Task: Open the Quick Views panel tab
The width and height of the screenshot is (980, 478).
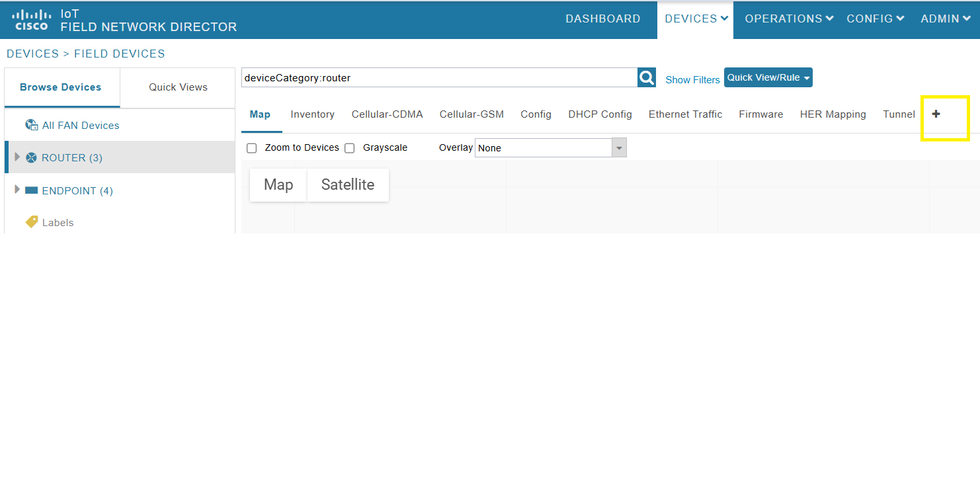Action: pyautogui.click(x=178, y=87)
